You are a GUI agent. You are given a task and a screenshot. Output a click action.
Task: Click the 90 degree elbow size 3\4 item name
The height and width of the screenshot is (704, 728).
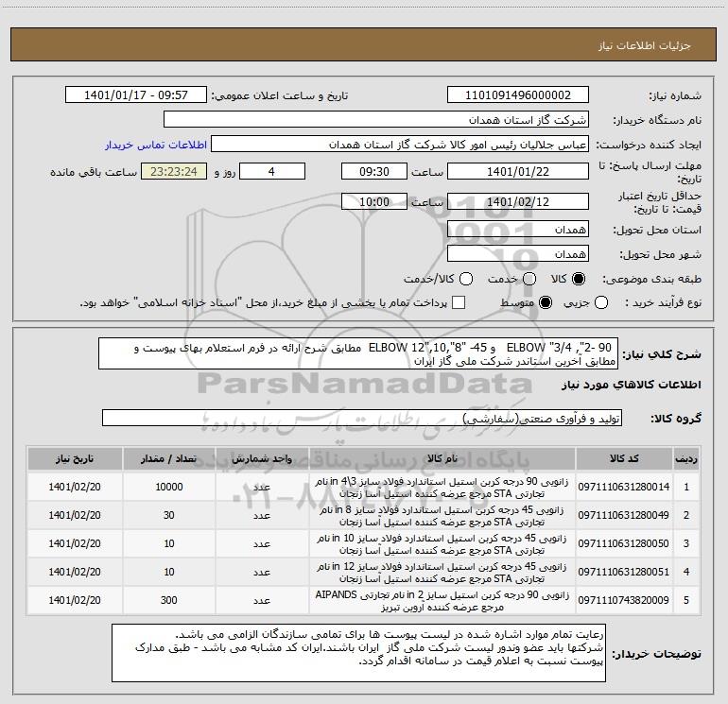pyautogui.click(x=442, y=488)
